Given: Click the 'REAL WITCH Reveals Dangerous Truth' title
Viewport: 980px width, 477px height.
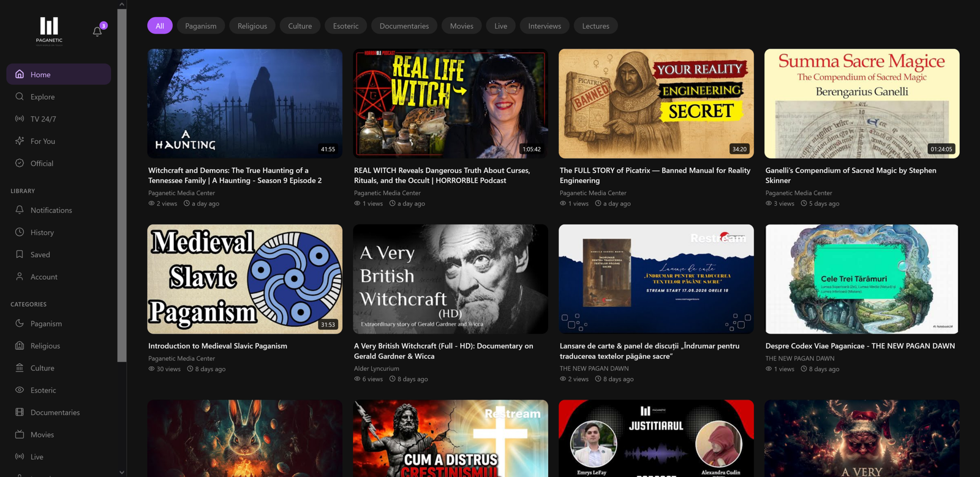Looking at the screenshot, I should tap(442, 175).
